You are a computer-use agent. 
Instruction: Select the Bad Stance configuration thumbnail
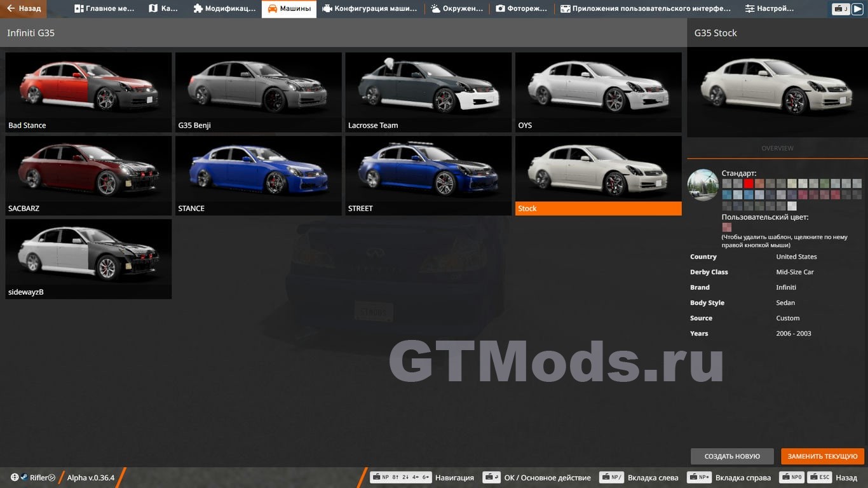click(x=88, y=92)
